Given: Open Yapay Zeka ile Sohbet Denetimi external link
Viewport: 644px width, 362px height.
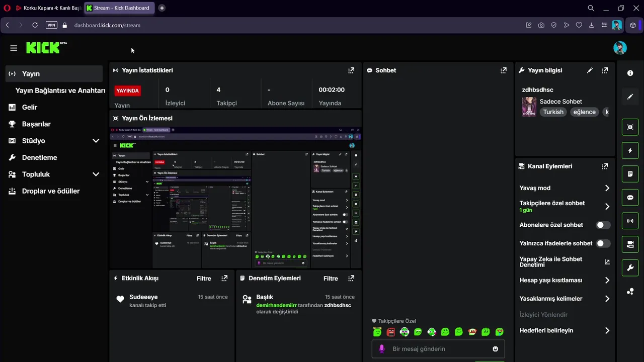Looking at the screenshot, I should [607, 262].
